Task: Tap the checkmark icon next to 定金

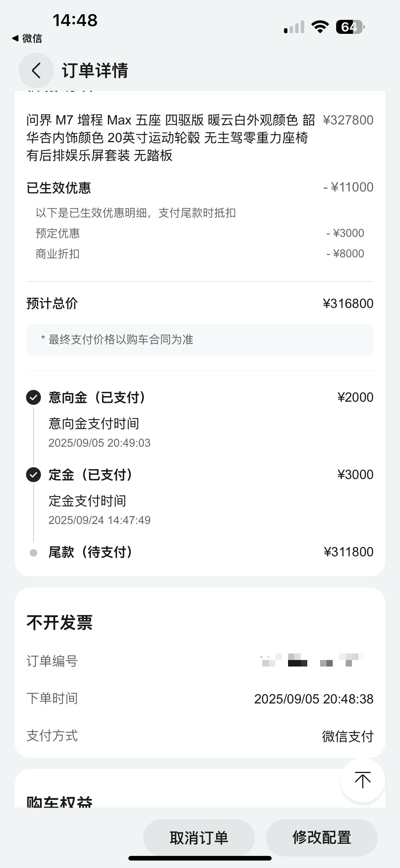Action: tap(33, 475)
